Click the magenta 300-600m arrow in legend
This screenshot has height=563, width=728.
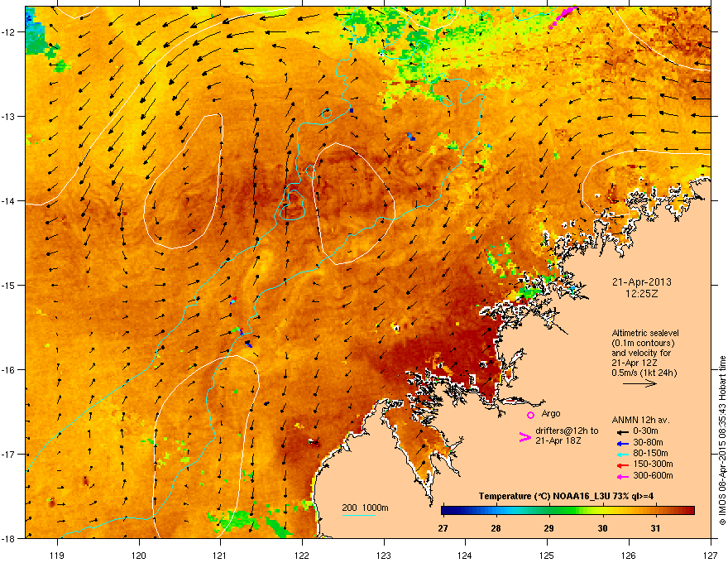(x=621, y=477)
